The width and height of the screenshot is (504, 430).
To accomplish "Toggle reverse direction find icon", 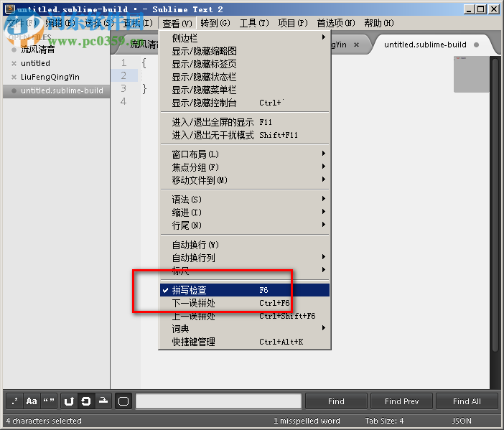I will 69,401.
